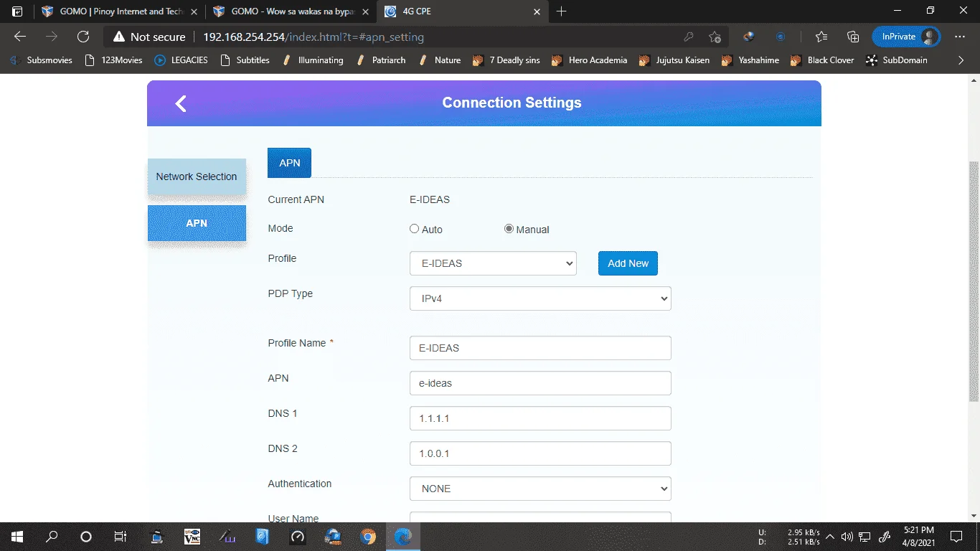This screenshot has height=551, width=980.
Task: Switch to the GOMO Pinoy Internet tab
Action: tap(119, 11)
